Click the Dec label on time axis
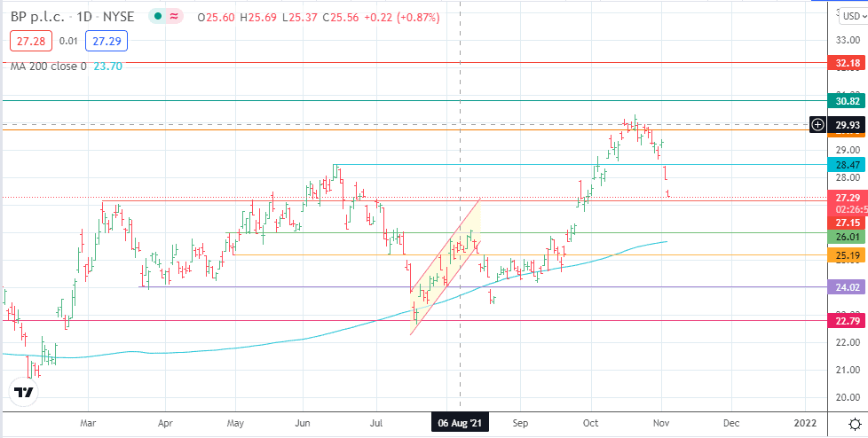Image resolution: width=868 pixels, height=438 pixels. click(731, 424)
